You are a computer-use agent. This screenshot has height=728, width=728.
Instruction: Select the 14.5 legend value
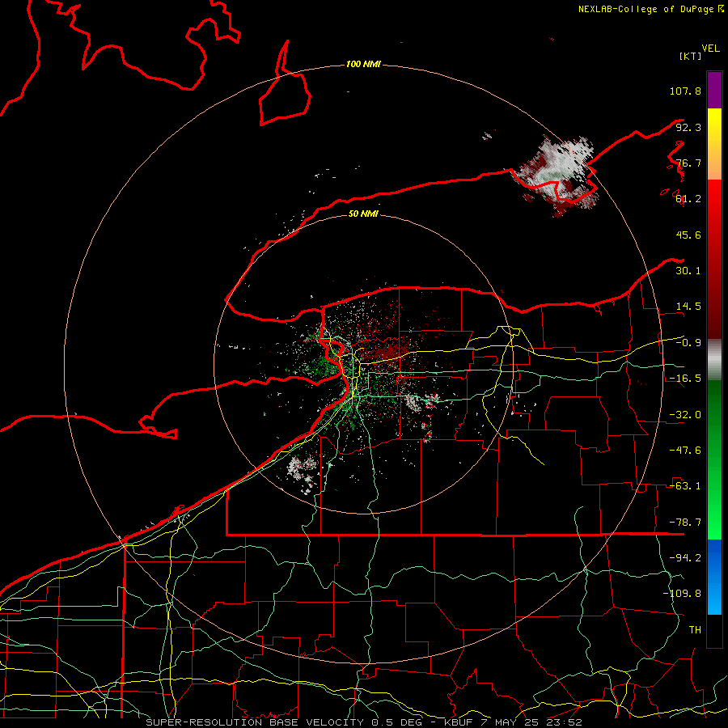(688, 307)
